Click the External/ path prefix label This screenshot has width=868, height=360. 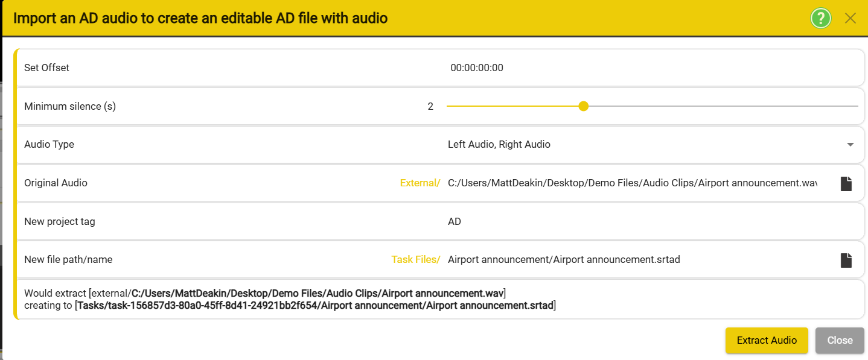click(420, 183)
